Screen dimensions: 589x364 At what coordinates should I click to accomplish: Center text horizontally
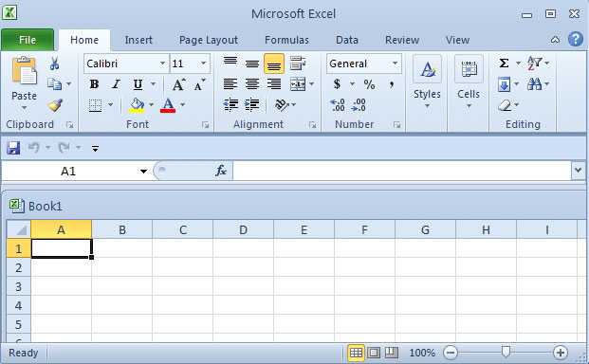[252, 84]
